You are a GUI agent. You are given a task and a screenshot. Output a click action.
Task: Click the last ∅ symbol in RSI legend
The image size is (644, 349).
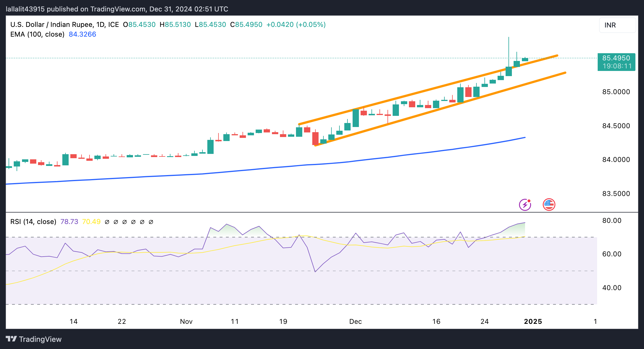pos(151,222)
